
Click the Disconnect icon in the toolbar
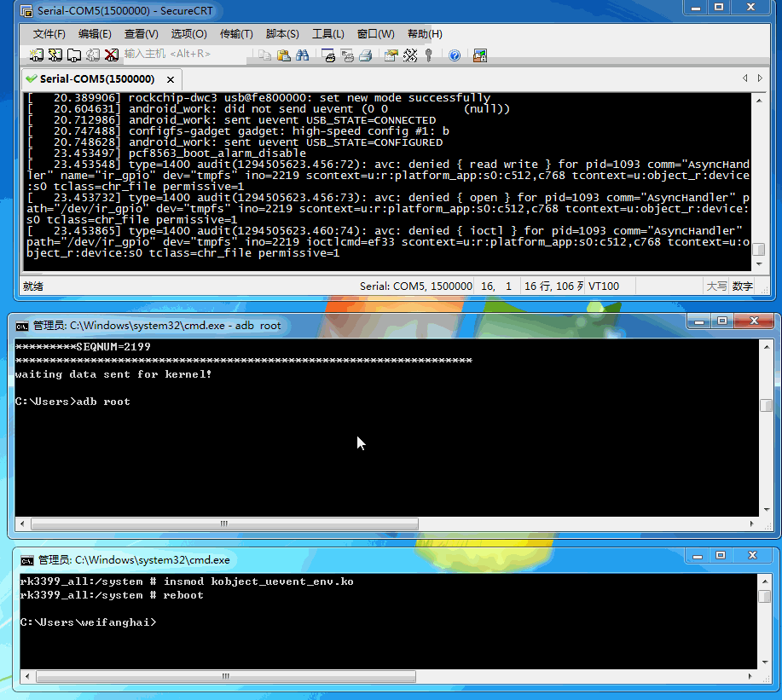[112, 55]
